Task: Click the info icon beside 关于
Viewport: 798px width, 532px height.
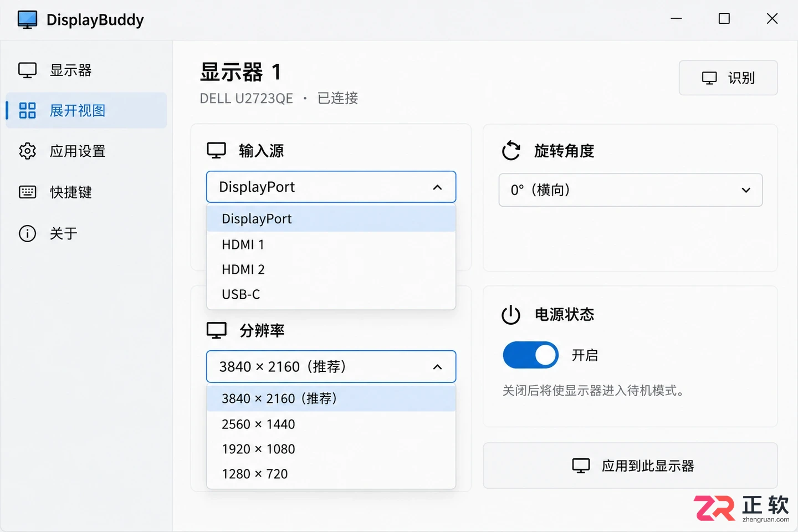Action: click(27, 233)
